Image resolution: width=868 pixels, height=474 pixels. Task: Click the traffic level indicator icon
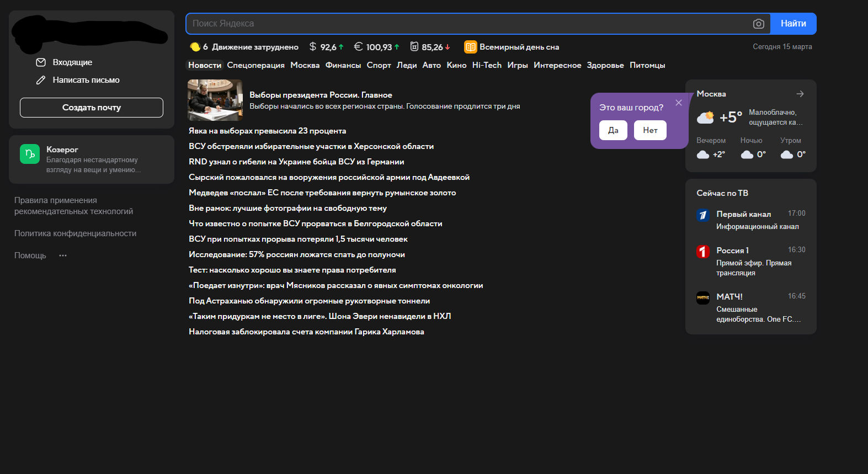pyautogui.click(x=195, y=47)
